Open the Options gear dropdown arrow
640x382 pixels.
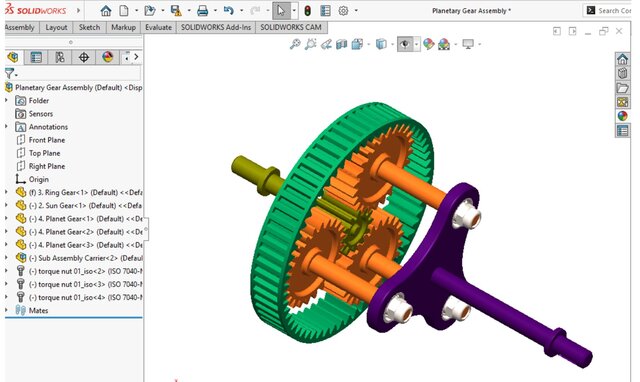pos(356,11)
